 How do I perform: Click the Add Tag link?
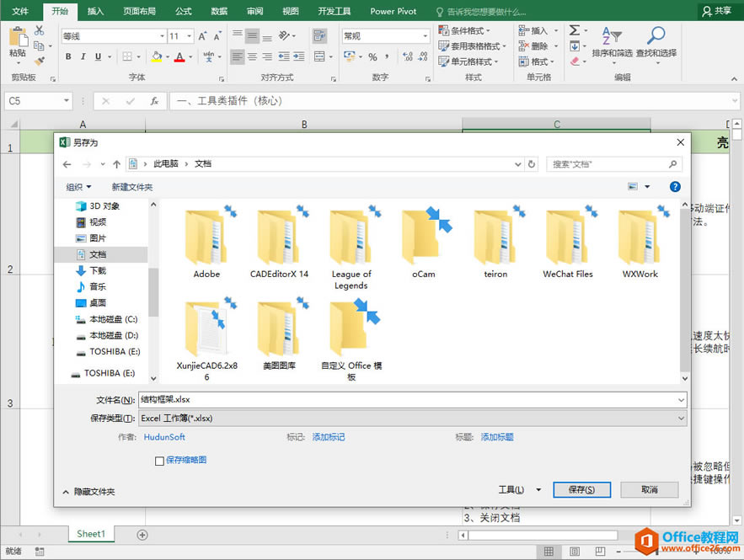(329, 437)
